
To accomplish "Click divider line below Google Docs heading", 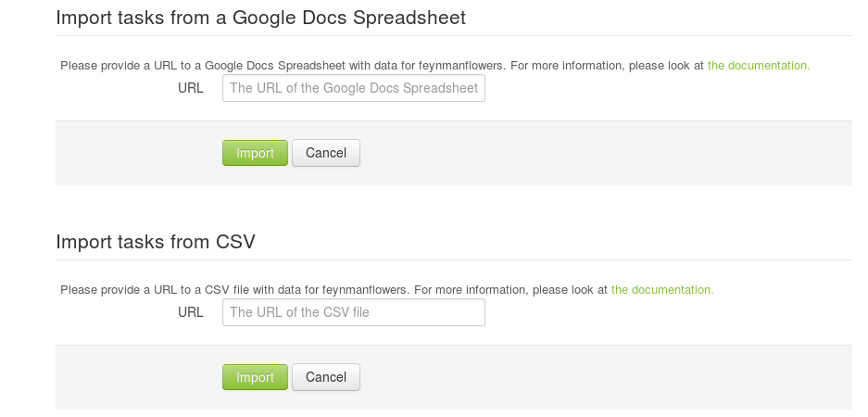I will pyautogui.click(x=454, y=36).
